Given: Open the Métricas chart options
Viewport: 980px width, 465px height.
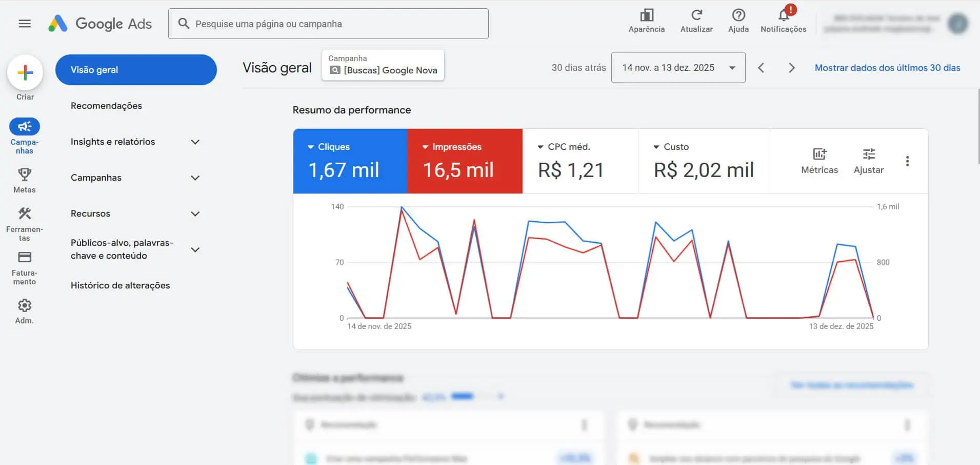Looking at the screenshot, I should coord(819,159).
